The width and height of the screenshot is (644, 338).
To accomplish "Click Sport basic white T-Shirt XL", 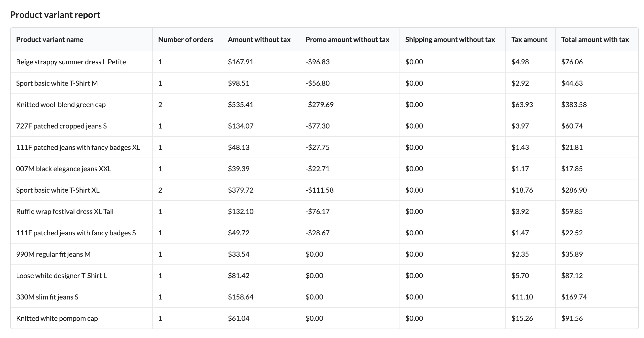I will (x=57, y=190).
